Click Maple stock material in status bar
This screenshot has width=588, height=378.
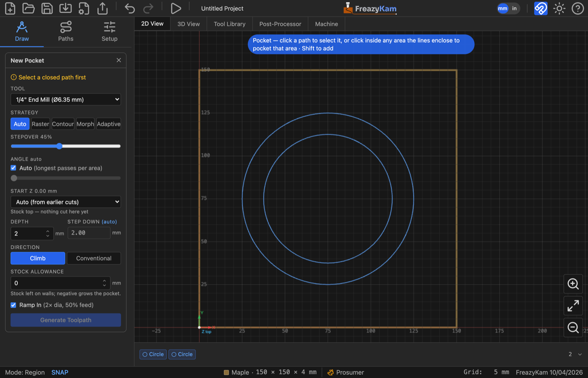[x=270, y=372]
